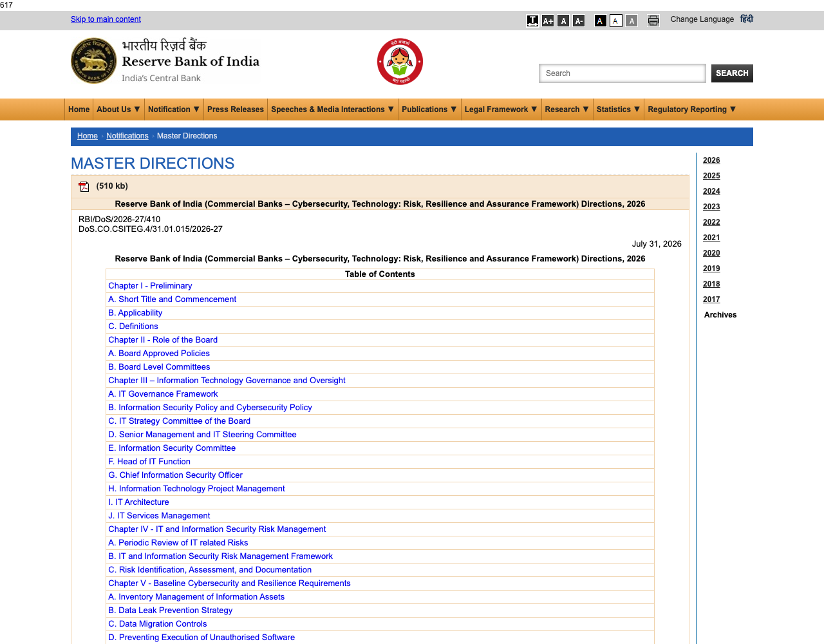Open Information Security Policy and Cybersecurity Policy
This screenshot has width=824, height=644.
click(x=210, y=408)
